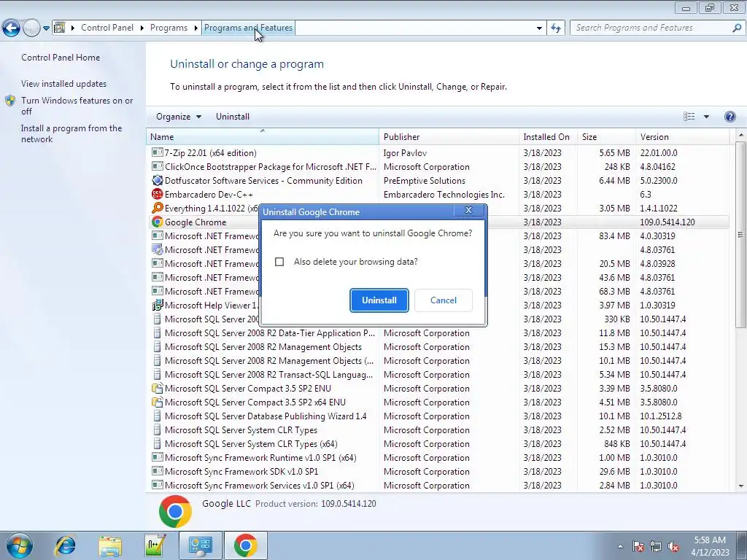Expand the arrow after Control Panel breadcrumb
747x560 pixels.
[x=142, y=28]
